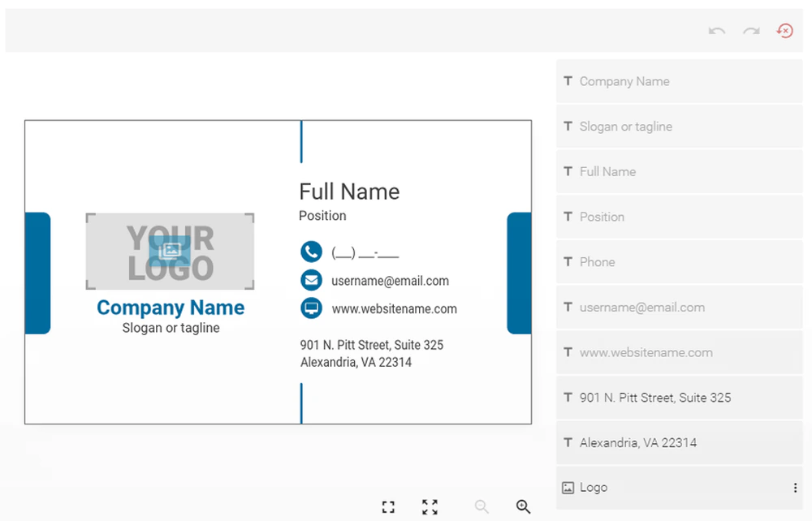Select username@email.com text on the card

point(390,281)
